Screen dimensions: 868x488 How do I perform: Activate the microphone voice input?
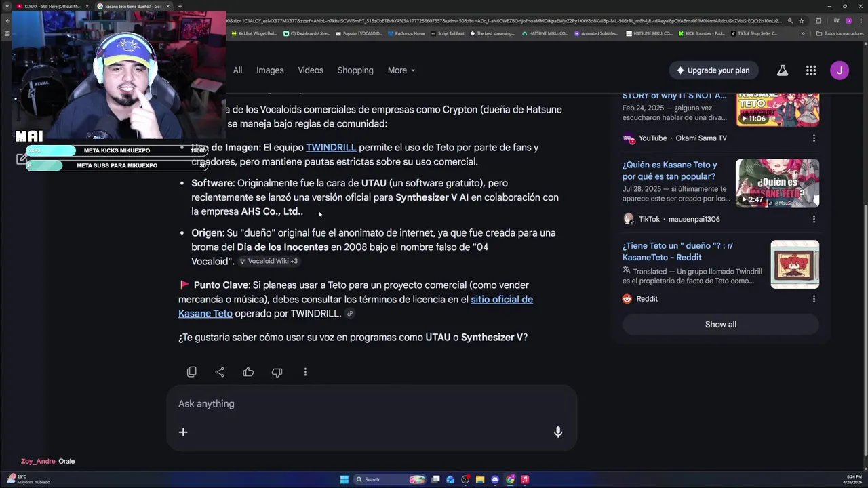558,432
